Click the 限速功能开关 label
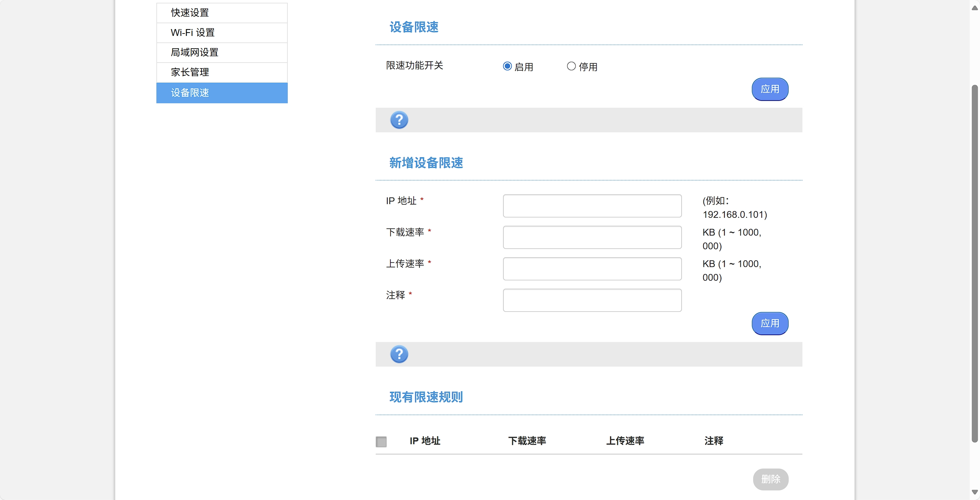The image size is (980, 500). click(x=415, y=65)
